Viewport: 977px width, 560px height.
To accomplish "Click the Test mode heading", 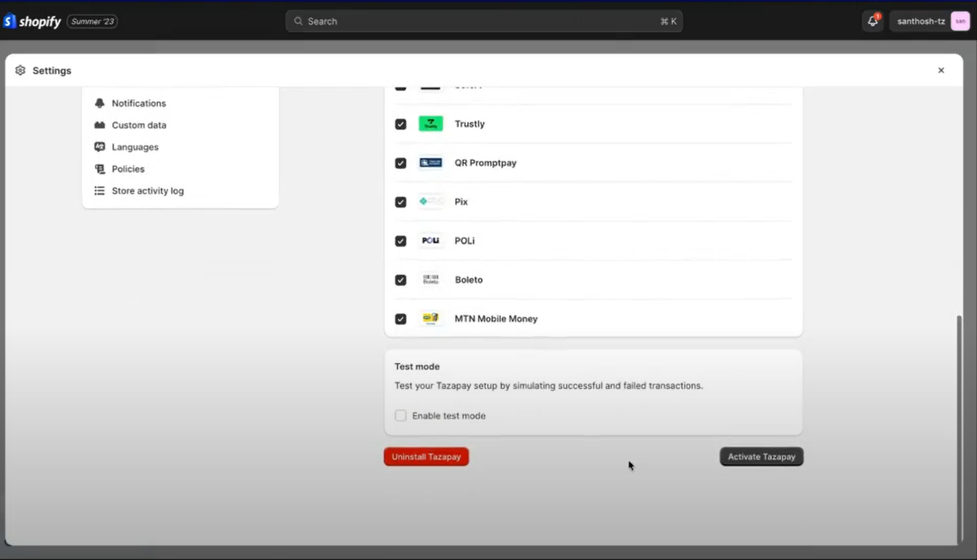I will pos(417,366).
